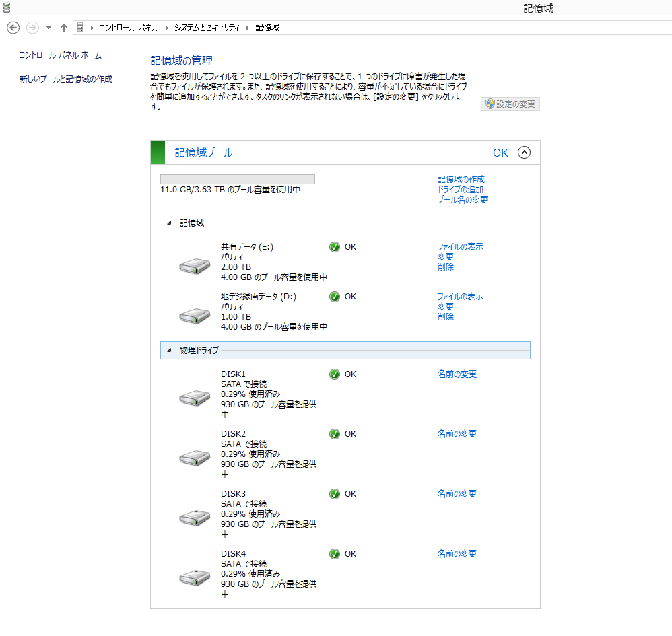Click the green OK checkmark beside 共有データ
The width and height of the screenshot is (672, 636).
tap(335, 246)
